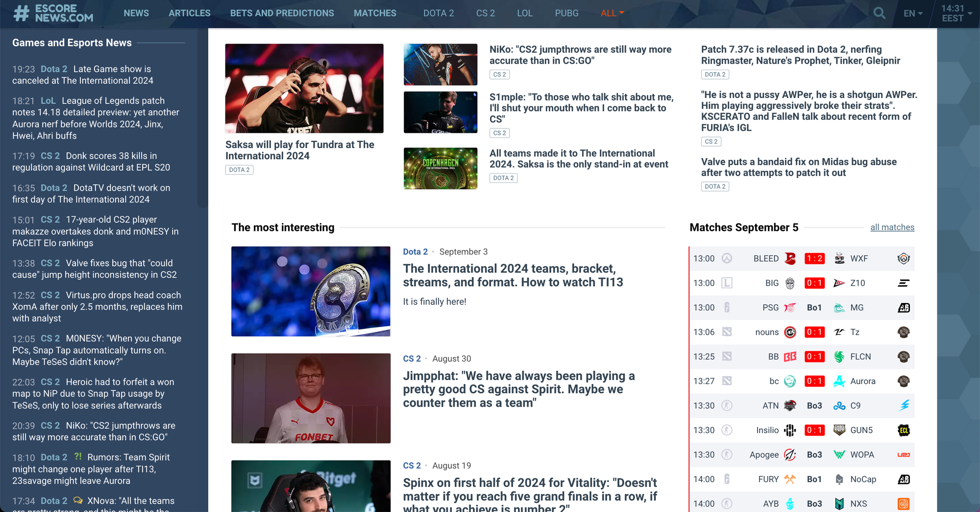The height and width of the screenshot is (512, 980).
Task: Open The International 2024 aegis thumbnail
Action: 311,291
